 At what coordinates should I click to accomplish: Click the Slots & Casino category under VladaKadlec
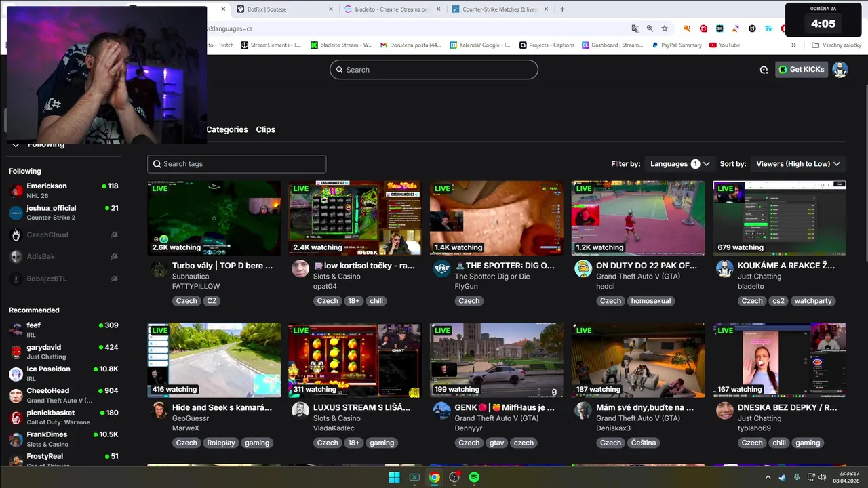336,418
